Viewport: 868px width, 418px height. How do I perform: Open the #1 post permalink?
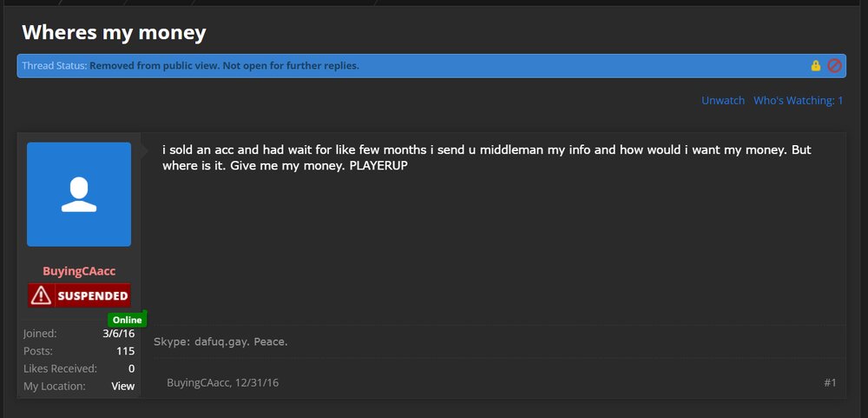pyautogui.click(x=830, y=382)
